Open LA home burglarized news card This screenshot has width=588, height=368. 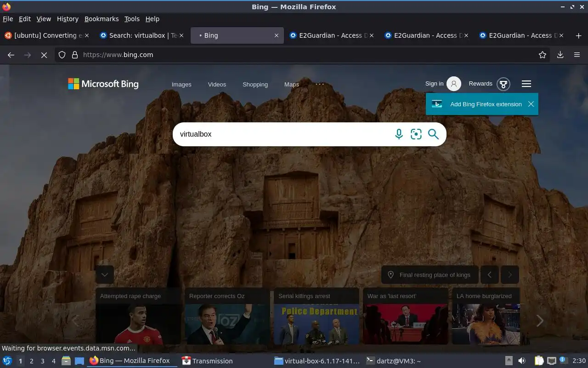486,316
